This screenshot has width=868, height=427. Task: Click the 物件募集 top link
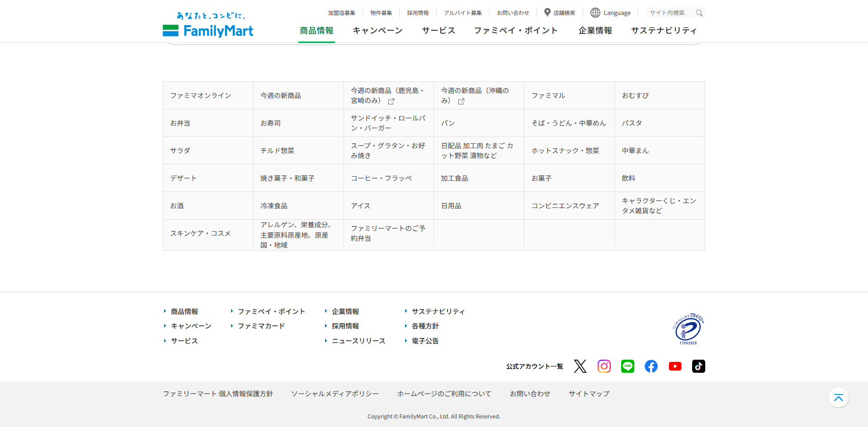pos(381,13)
